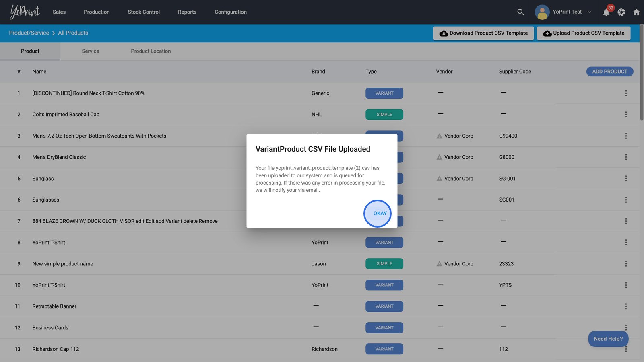Expand the Configuration menu
Image resolution: width=644 pixels, height=362 pixels.
pos(231,12)
